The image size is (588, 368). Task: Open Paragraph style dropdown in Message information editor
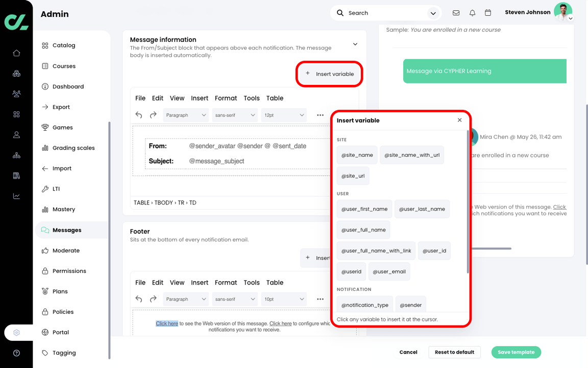[186, 115]
